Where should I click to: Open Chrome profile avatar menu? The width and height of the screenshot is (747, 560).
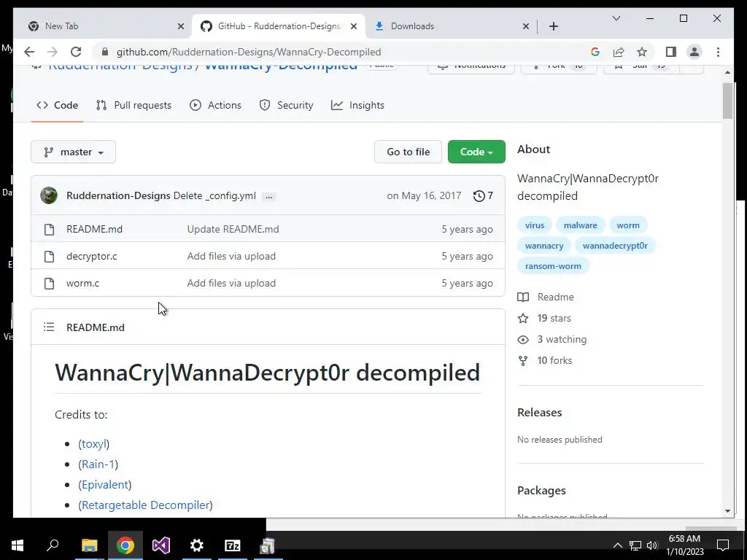(x=694, y=52)
